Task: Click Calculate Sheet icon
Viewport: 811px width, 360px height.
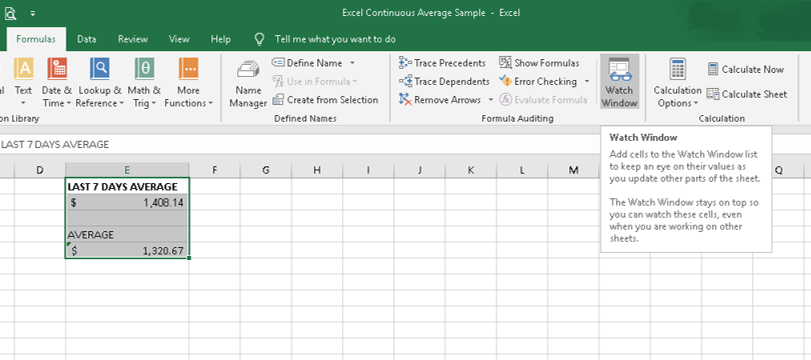Action: click(713, 94)
